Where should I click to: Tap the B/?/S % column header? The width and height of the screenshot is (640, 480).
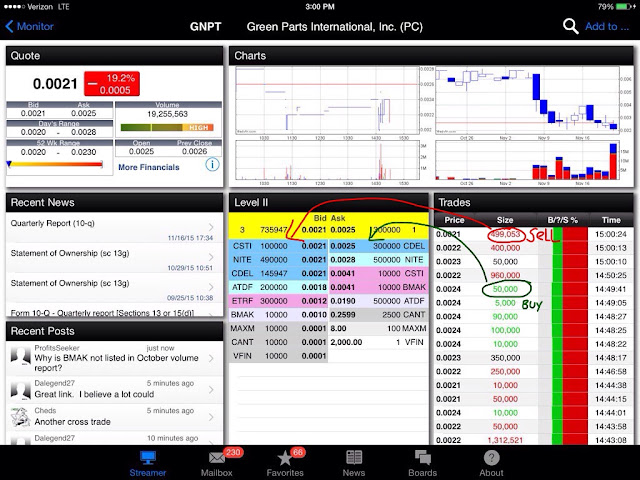pos(562,220)
